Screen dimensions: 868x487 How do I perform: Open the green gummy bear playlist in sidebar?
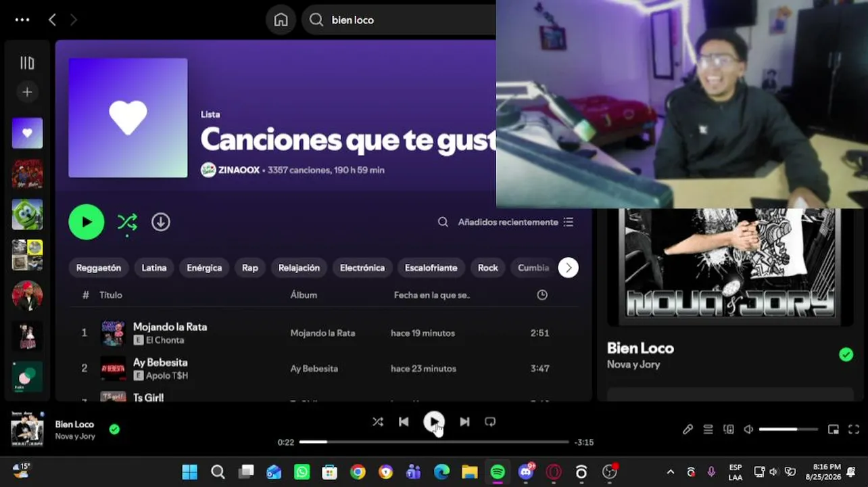coord(27,214)
